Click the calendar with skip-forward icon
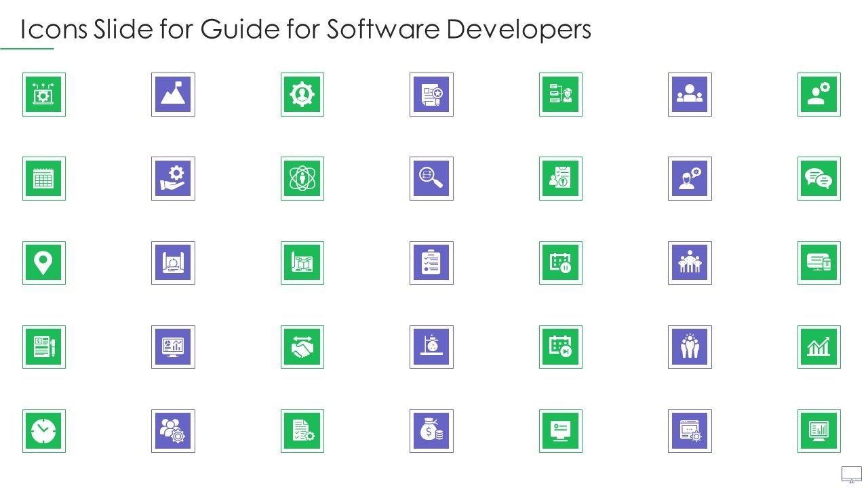 pos(561,347)
